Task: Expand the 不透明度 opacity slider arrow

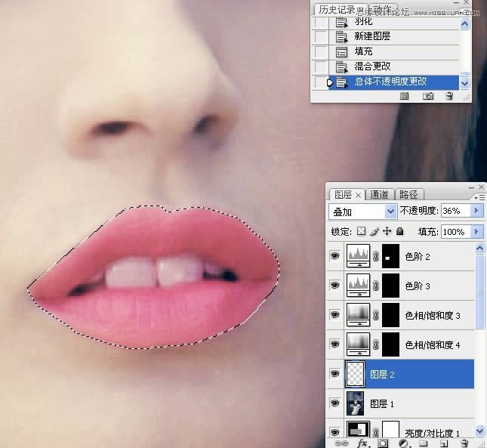Action: click(476, 212)
